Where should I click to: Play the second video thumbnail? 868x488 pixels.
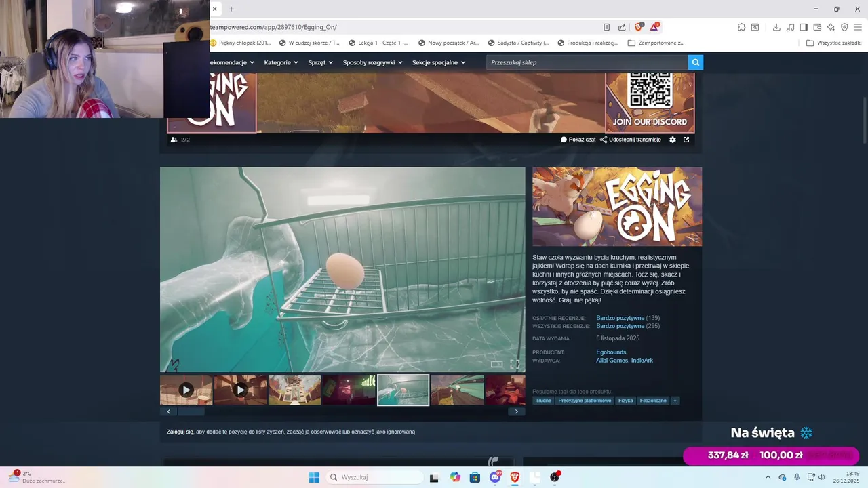click(240, 390)
